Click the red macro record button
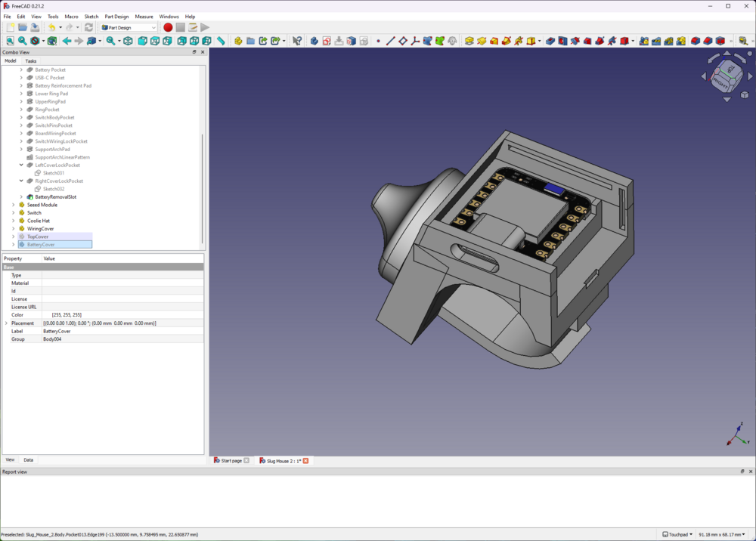This screenshot has height=541, width=756. pyautogui.click(x=168, y=27)
